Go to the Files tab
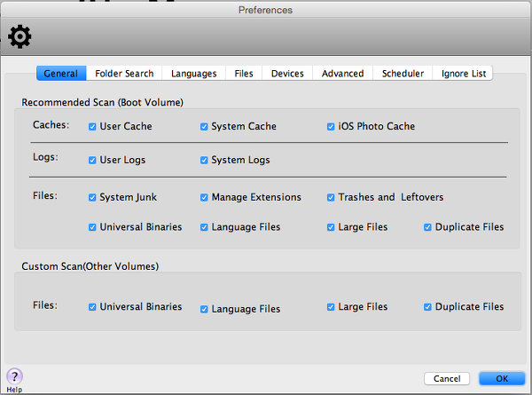Screen dimensions: 532x395 click(x=244, y=74)
